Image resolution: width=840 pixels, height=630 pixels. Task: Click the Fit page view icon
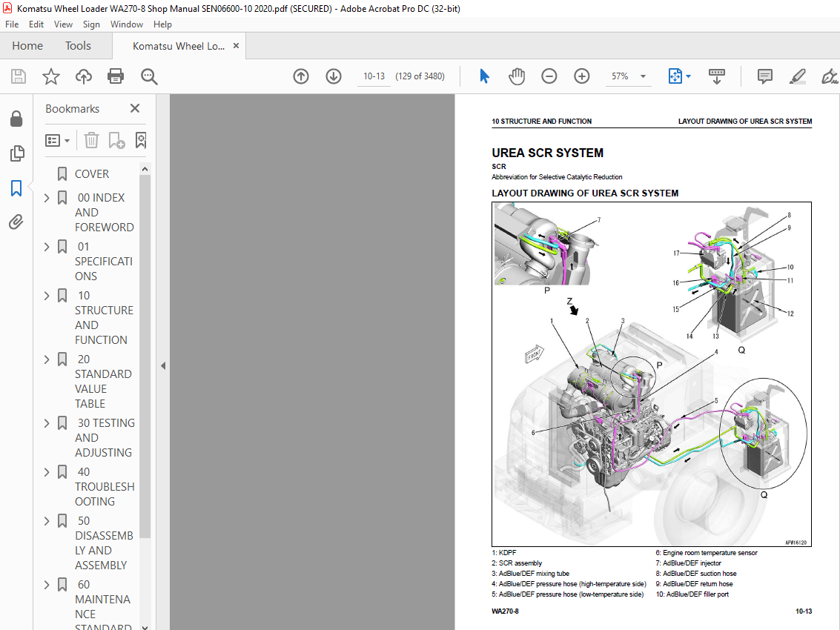[675, 76]
